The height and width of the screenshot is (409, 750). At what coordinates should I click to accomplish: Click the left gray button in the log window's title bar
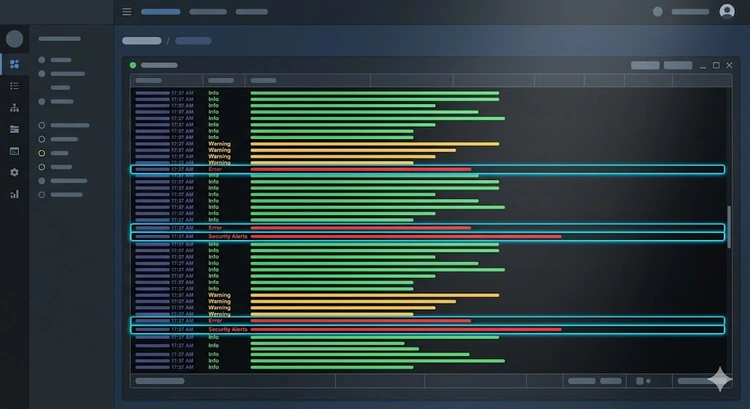pyautogui.click(x=645, y=65)
